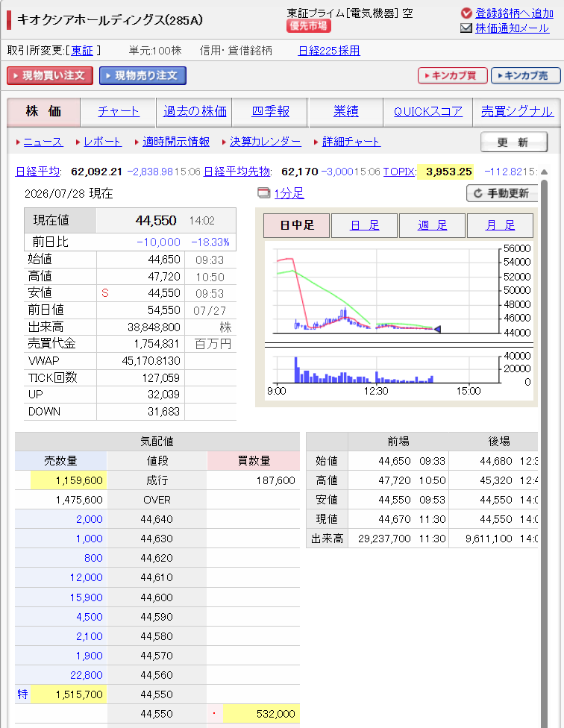Open the 日経225採用 link
The image size is (564, 728).
pyautogui.click(x=329, y=51)
